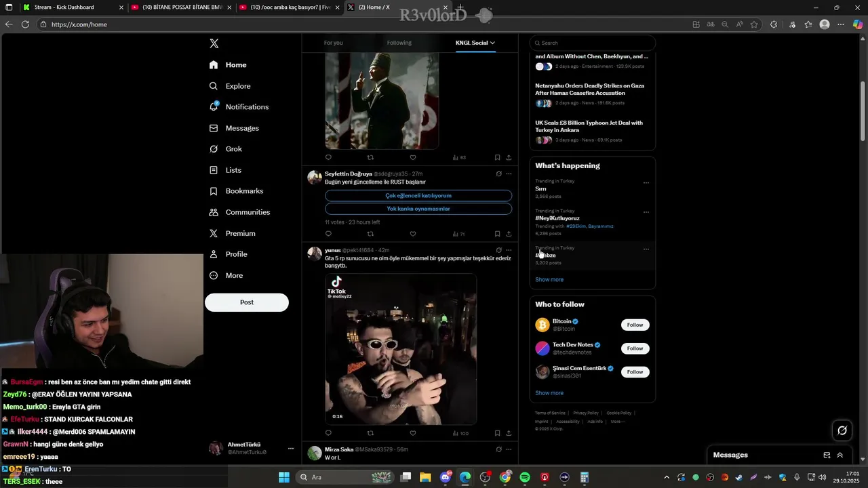Open more options on Seyfettin Doğruya's post

(509, 174)
